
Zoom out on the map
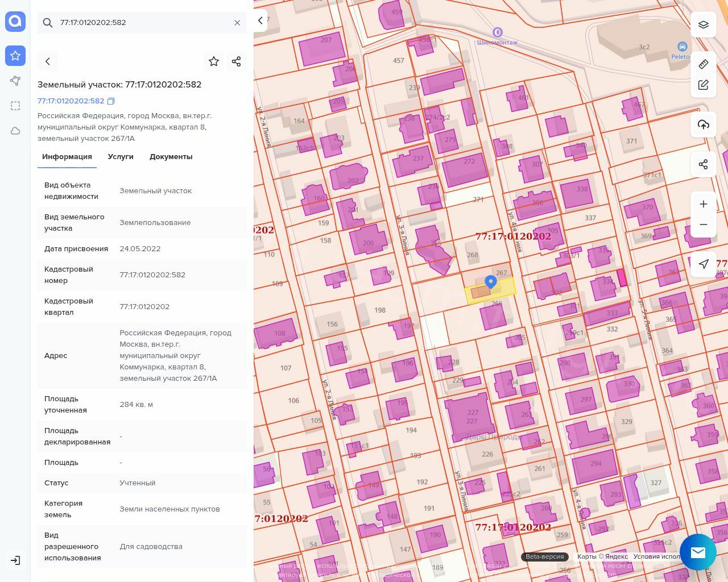coord(704,225)
